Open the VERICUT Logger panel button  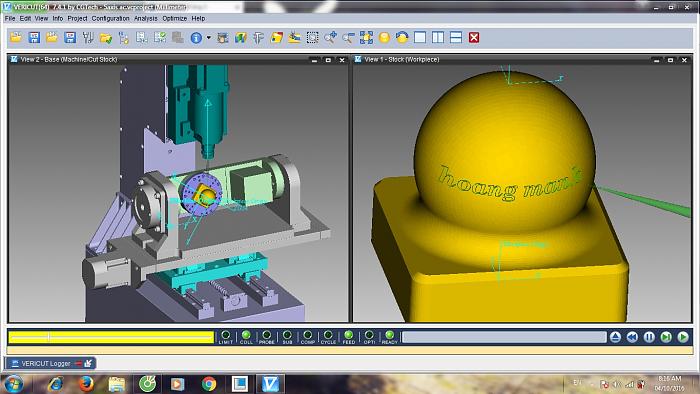point(50,363)
